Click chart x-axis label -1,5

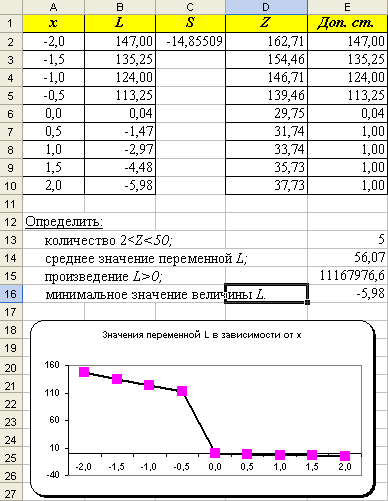[116, 467]
